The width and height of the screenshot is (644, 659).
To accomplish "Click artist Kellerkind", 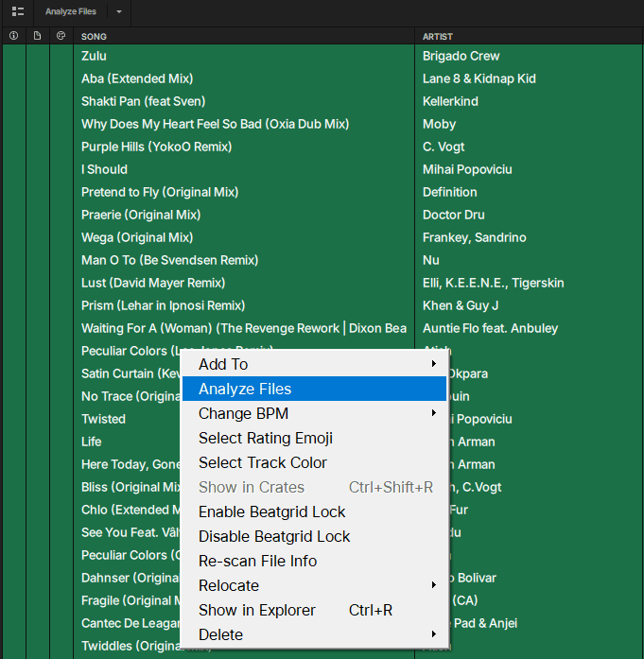I will pos(450,101).
